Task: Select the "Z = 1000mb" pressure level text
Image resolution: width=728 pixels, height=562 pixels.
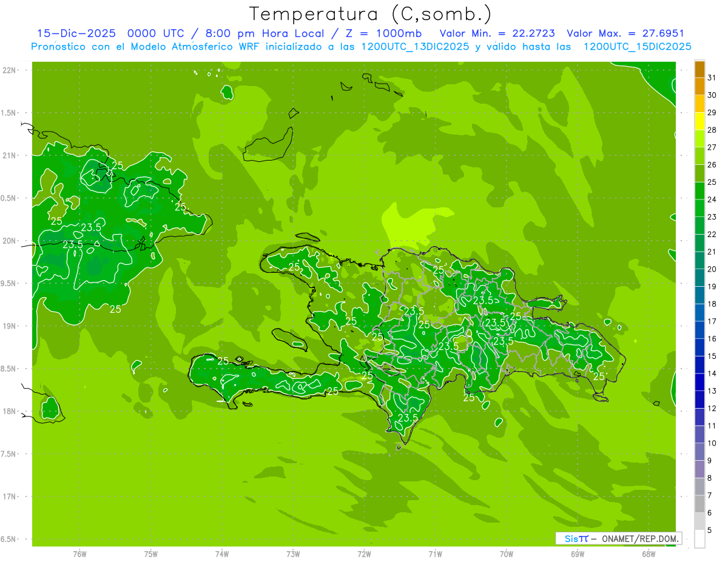Action: [x=384, y=33]
